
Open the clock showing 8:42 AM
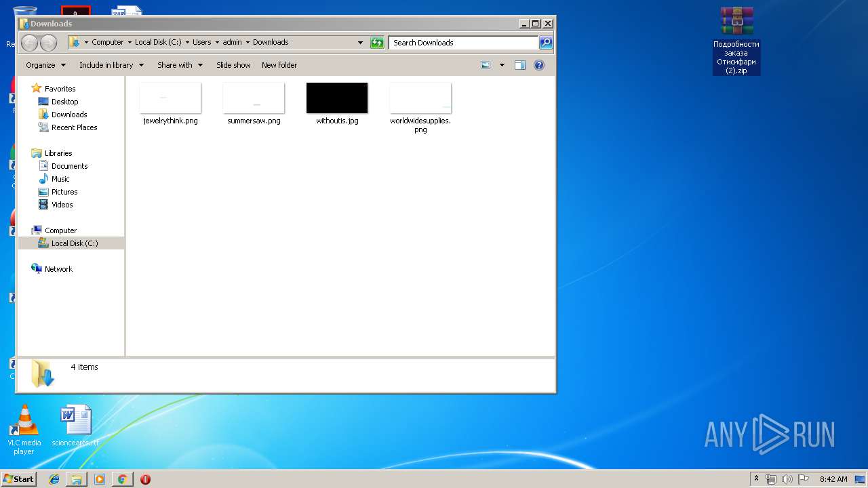(x=833, y=479)
